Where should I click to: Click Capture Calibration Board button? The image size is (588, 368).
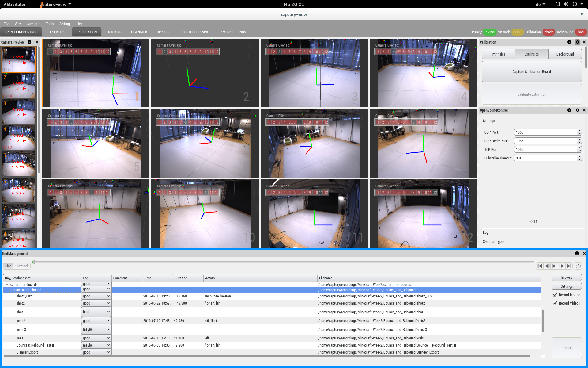point(531,71)
